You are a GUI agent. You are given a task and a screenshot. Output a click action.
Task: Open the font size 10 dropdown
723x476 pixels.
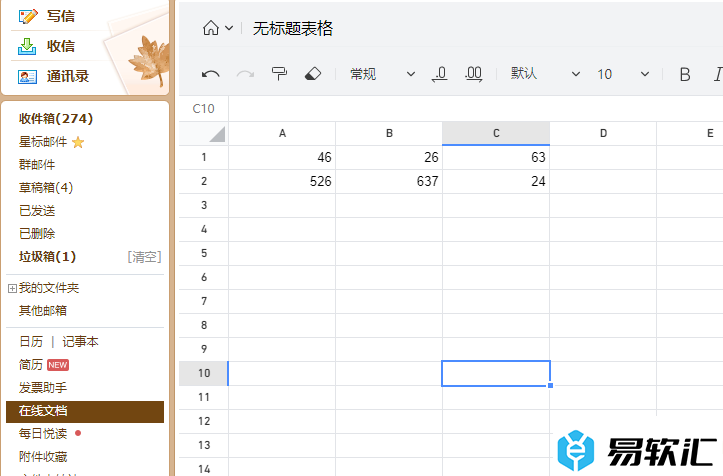(x=622, y=74)
